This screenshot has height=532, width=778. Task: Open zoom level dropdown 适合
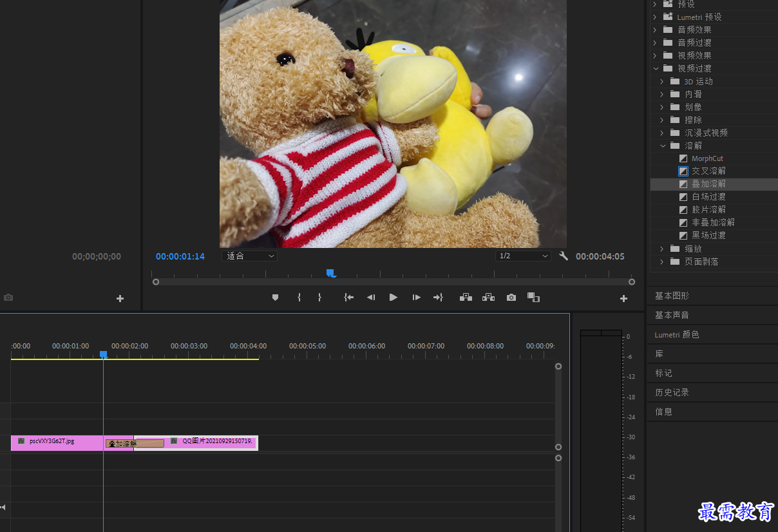[249, 256]
